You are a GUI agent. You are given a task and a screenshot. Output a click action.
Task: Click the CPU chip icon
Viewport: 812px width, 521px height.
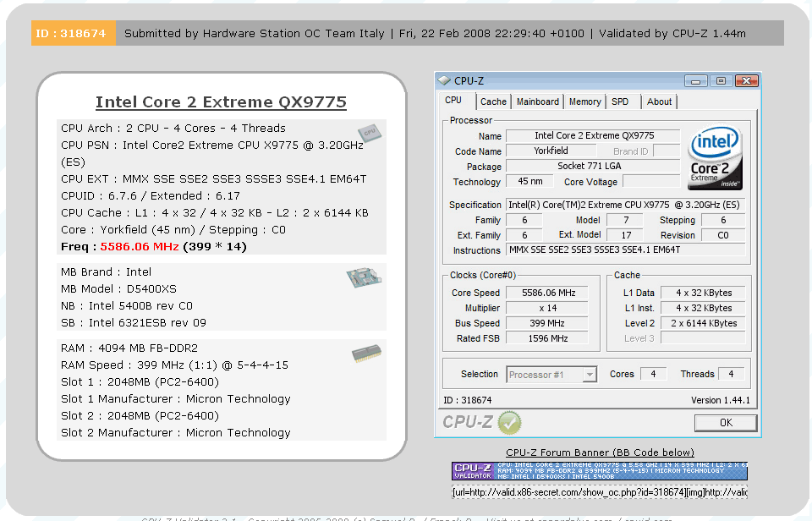(x=370, y=133)
